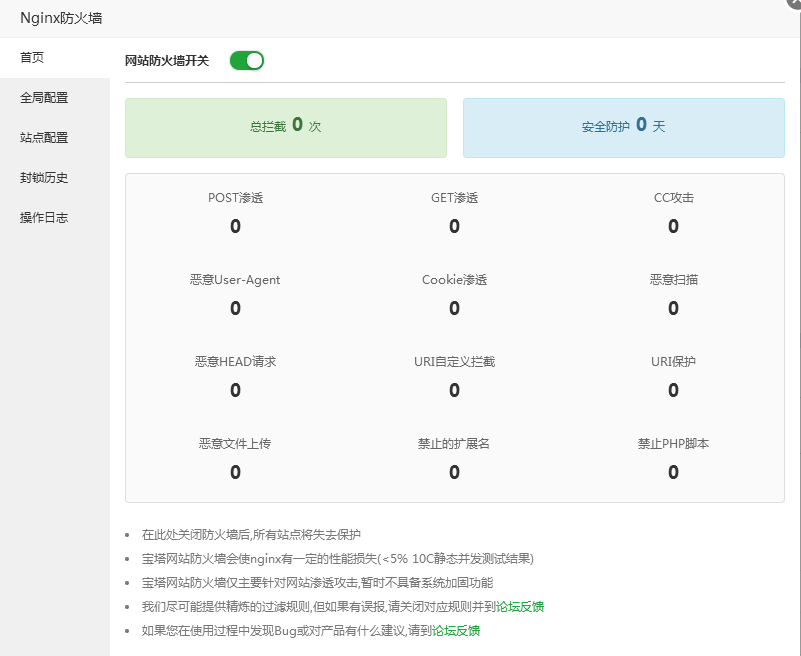View 封锁历史 records
This screenshot has height=656, width=801.
(x=44, y=177)
